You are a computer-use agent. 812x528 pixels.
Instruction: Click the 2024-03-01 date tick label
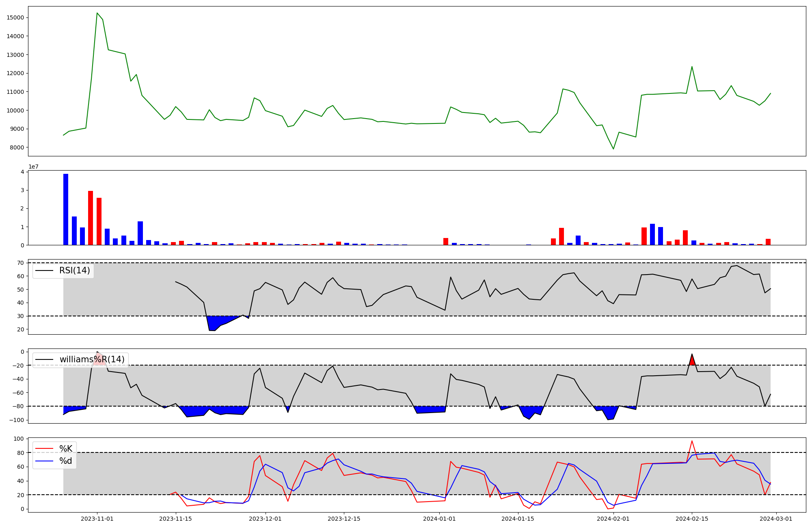point(776,519)
